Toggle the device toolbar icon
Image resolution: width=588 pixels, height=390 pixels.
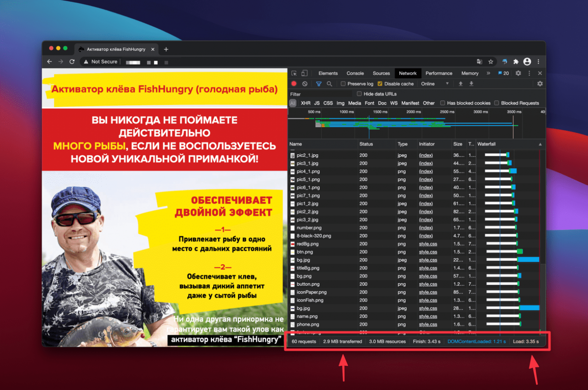click(304, 73)
